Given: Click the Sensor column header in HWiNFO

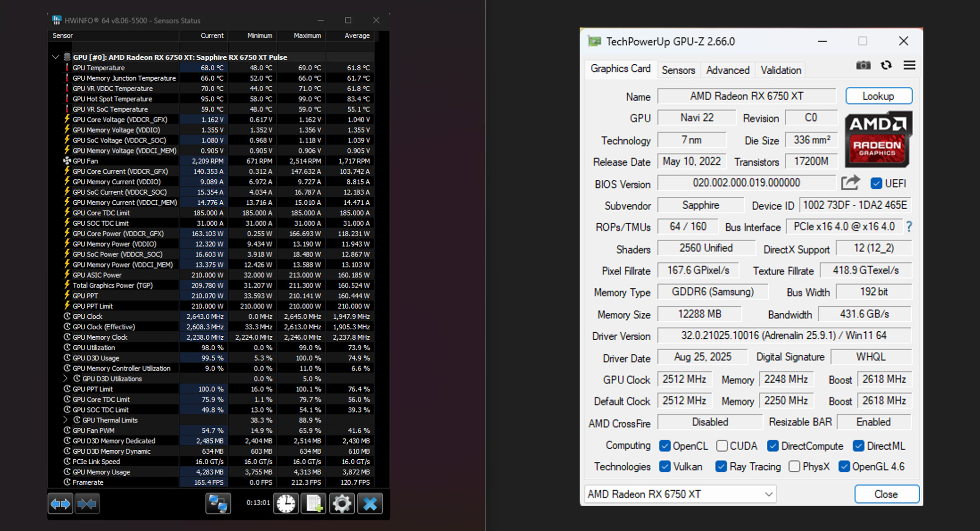Looking at the screenshot, I should (x=114, y=36).
